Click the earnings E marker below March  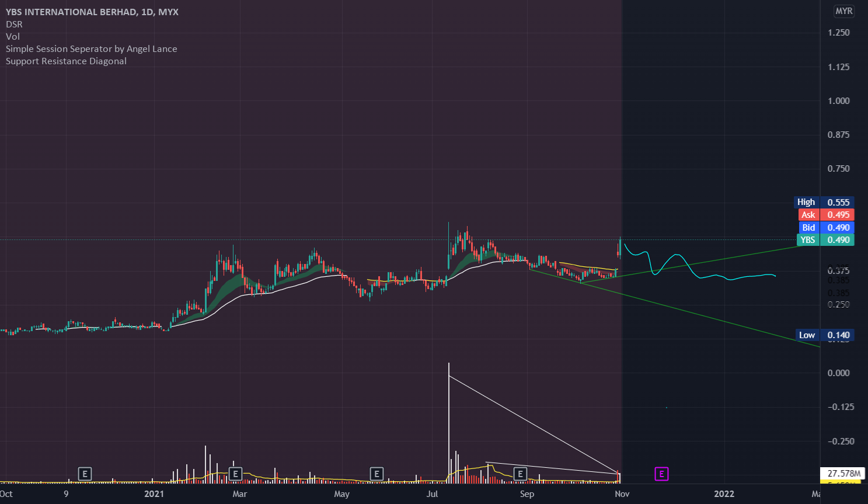point(235,474)
